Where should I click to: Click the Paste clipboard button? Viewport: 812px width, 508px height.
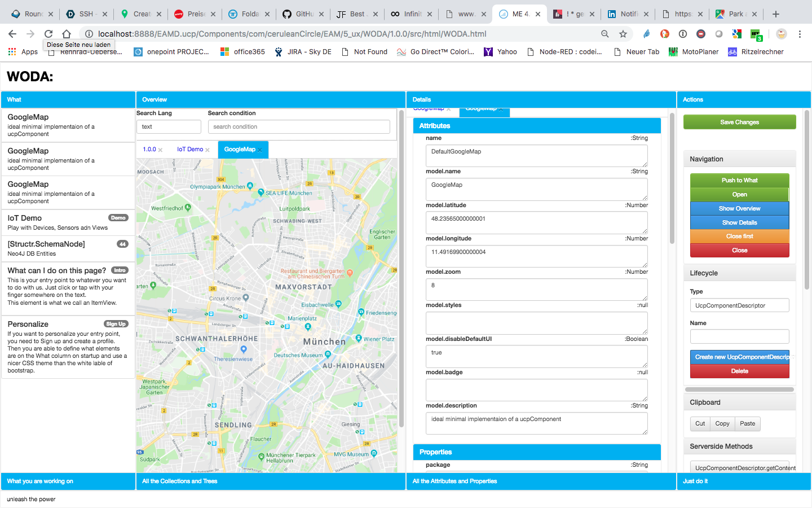tap(747, 423)
